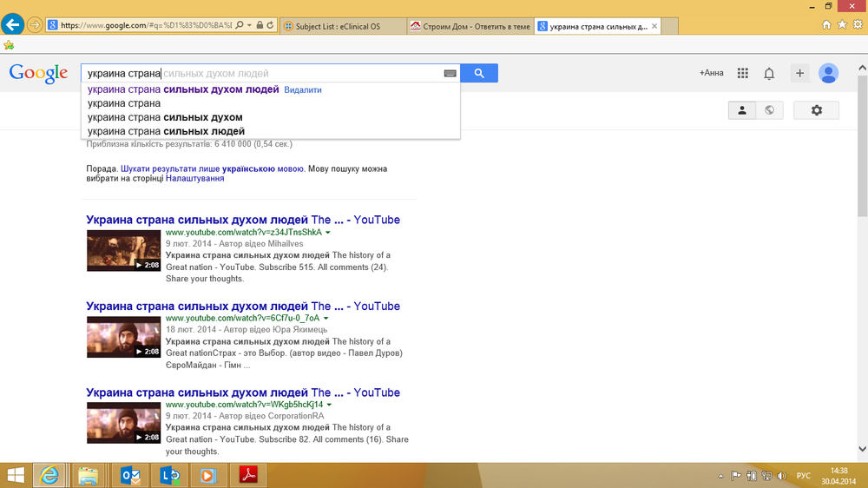This screenshot has width=868, height=488.
Task: Open the +Анна Google+ link
Action: (x=712, y=73)
